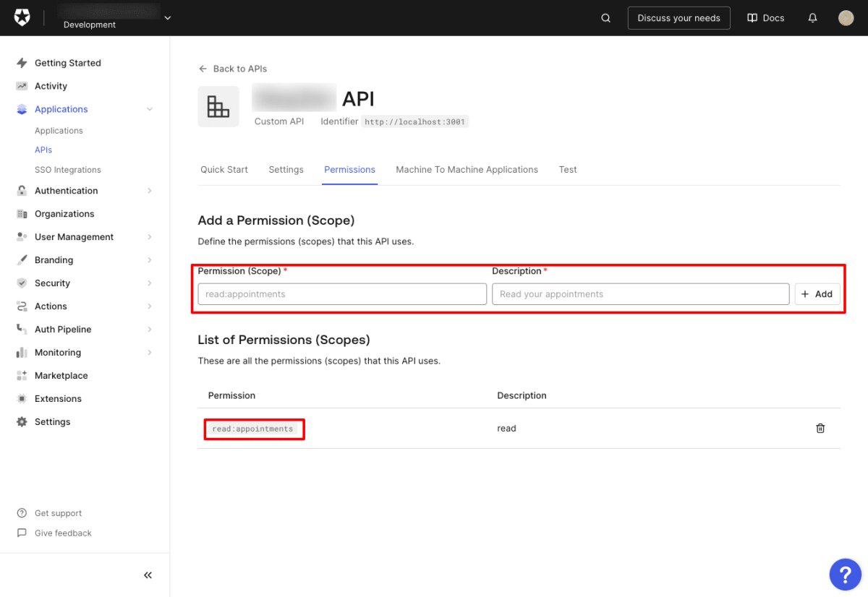
Task: Expand the Monitoring section chevron
Action: point(150,353)
